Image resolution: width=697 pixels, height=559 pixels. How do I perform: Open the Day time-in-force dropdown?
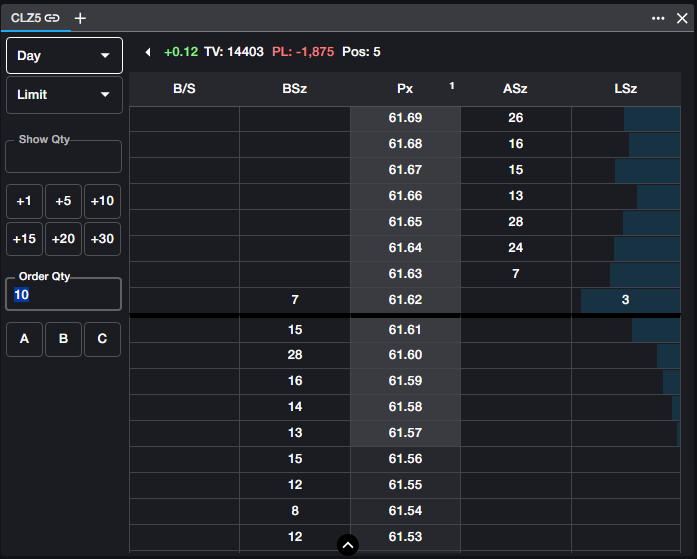(x=64, y=56)
